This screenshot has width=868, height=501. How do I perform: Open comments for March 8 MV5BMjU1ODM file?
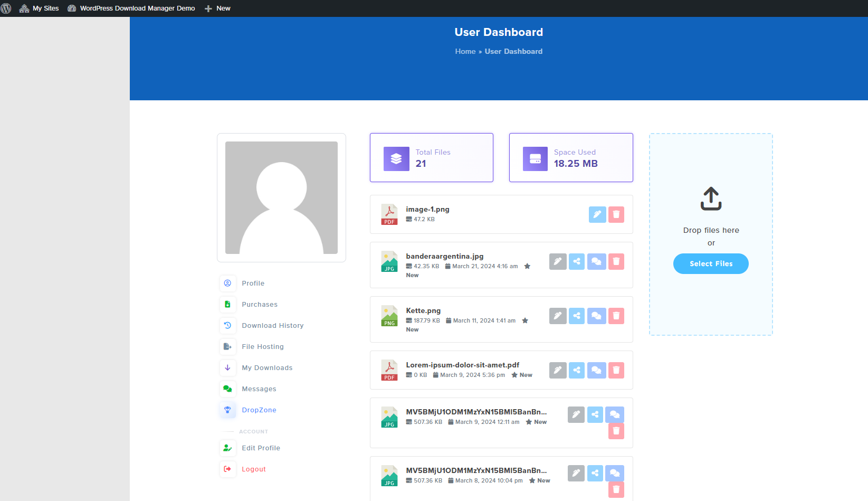(615, 473)
